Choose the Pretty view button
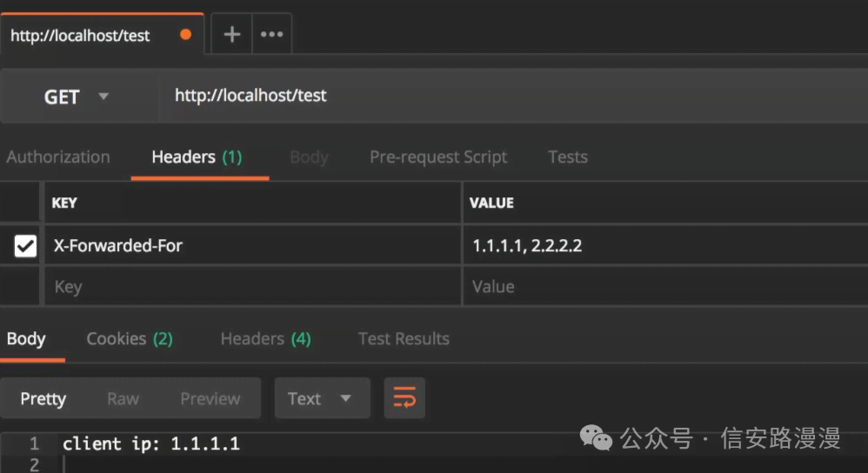 coord(43,398)
